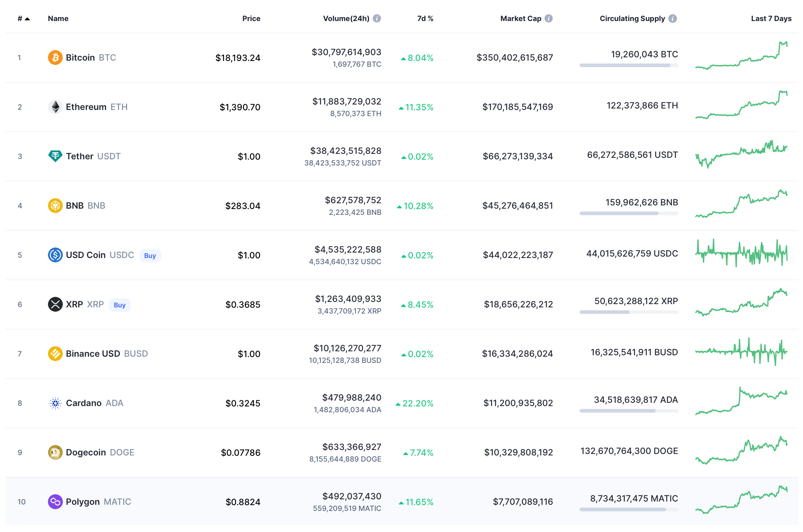
Task: Click Bitcoin circulating supply progress bar
Action: [x=629, y=65]
